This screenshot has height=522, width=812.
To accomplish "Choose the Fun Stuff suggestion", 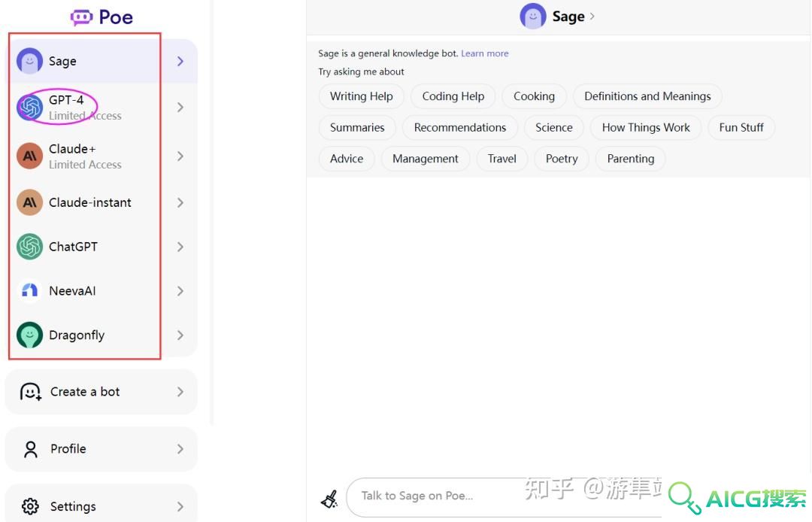I will (741, 127).
